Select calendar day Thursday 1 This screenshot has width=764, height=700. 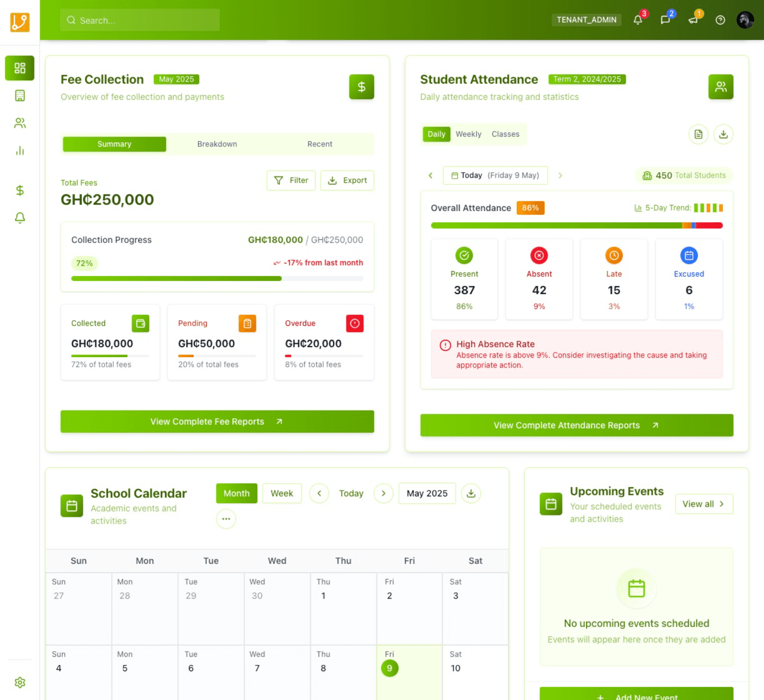[x=343, y=608]
